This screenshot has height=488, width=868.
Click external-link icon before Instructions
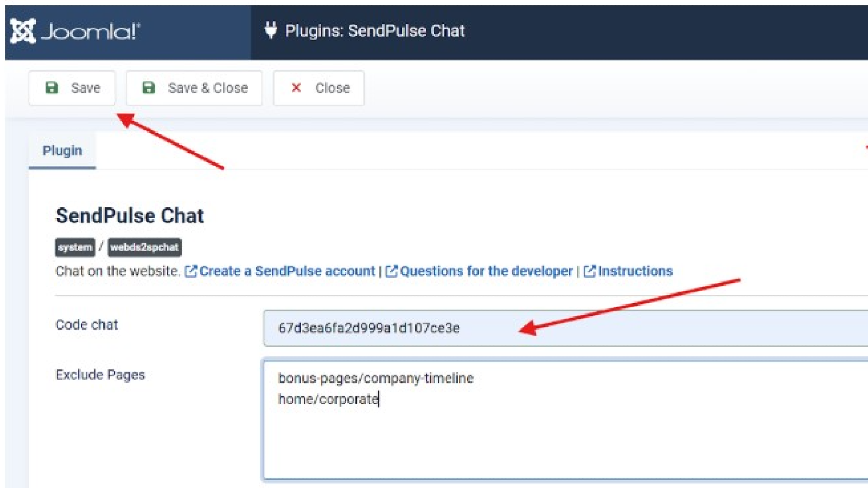point(590,271)
